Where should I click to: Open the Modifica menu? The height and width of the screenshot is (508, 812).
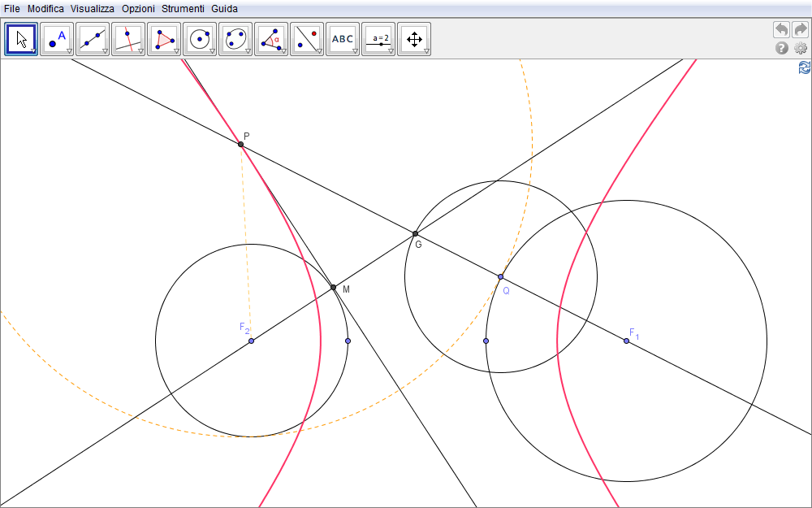[45, 8]
